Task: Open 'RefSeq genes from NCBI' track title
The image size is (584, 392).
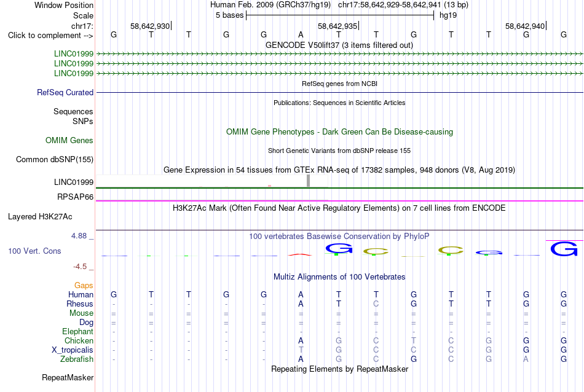Action: tap(339, 84)
